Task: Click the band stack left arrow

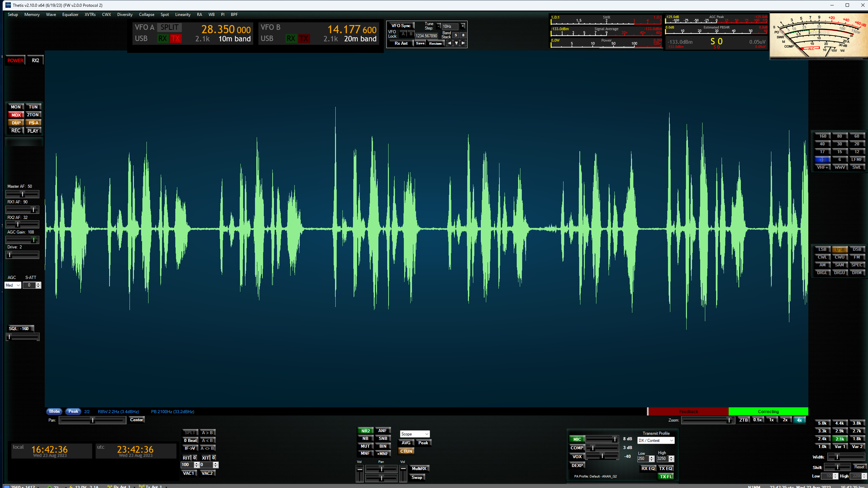Action: [449, 43]
